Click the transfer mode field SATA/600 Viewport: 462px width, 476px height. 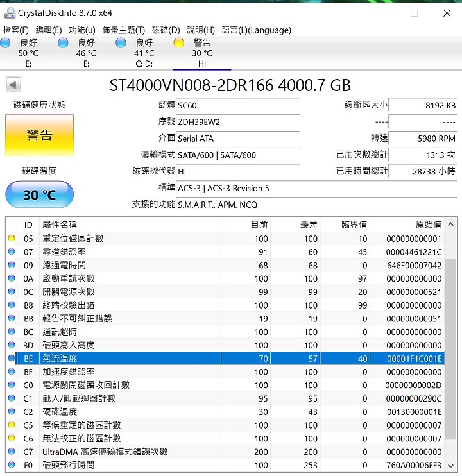(237, 155)
